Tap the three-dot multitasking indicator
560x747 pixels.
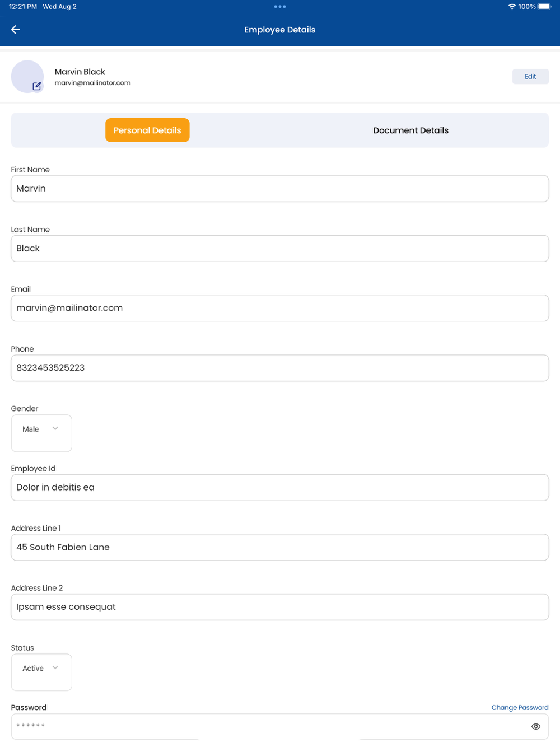[x=280, y=7]
